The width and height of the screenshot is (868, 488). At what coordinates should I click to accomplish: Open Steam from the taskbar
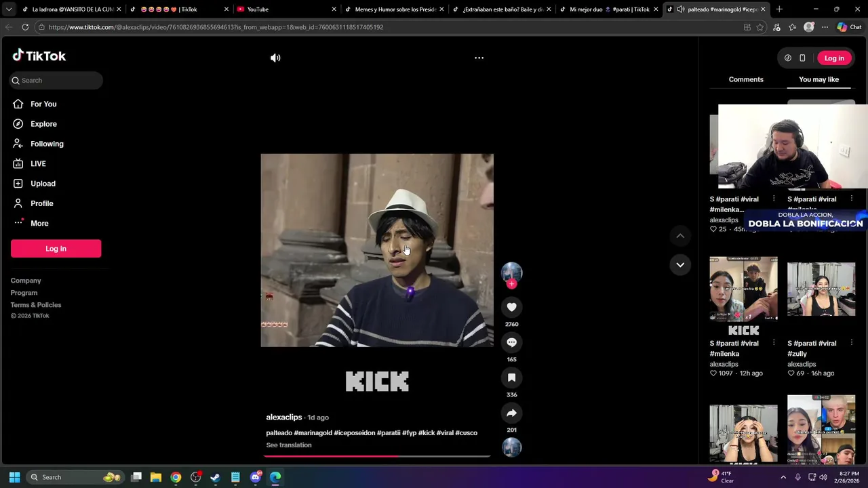[x=216, y=477]
